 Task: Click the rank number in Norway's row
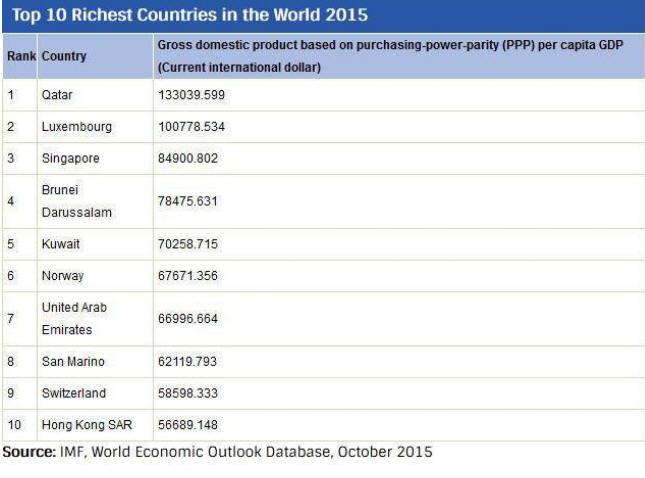(x=11, y=276)
